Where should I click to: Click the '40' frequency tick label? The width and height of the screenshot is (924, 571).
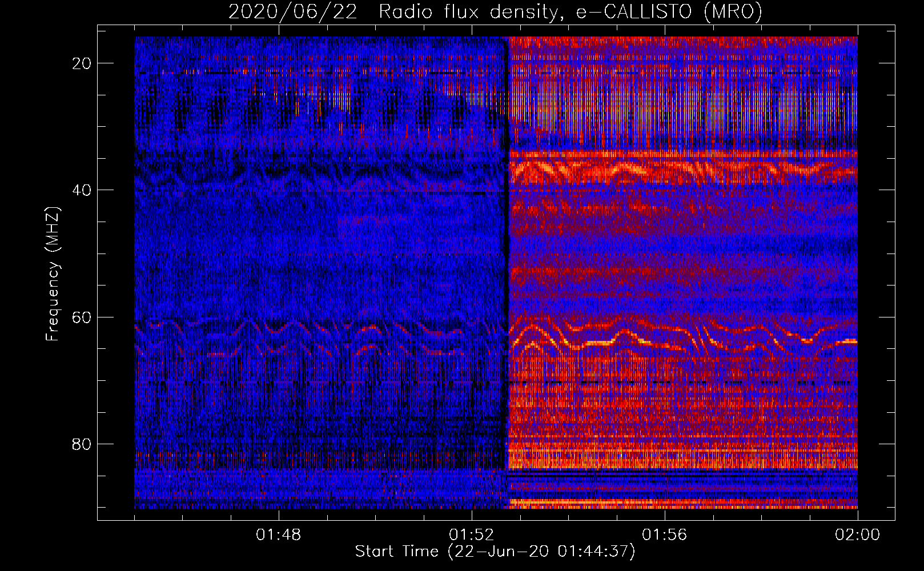pyautogui.click(x=82, y=190)
